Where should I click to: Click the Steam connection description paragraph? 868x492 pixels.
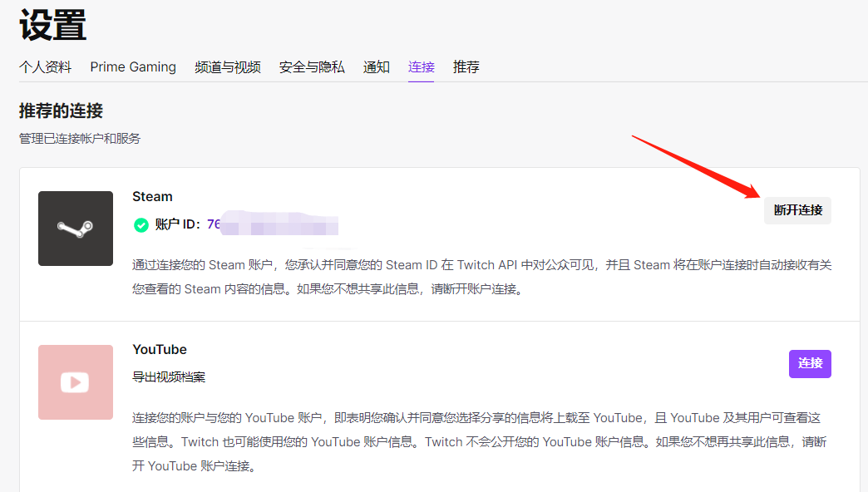[481, 278]
